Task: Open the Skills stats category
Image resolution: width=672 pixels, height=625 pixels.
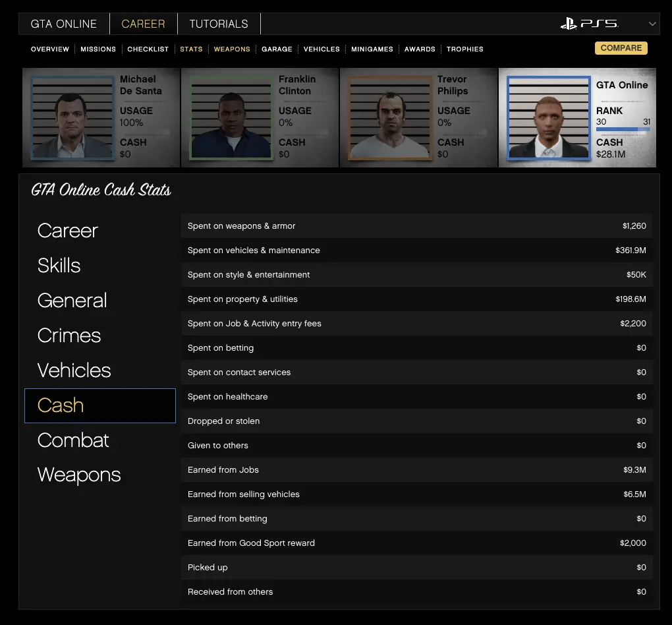Action: tap(59, 266)
